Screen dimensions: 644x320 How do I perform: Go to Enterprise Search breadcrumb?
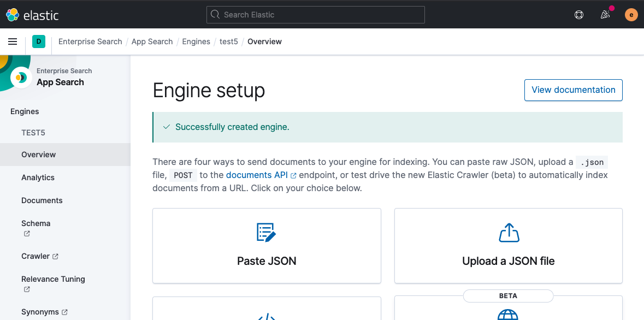90,42
